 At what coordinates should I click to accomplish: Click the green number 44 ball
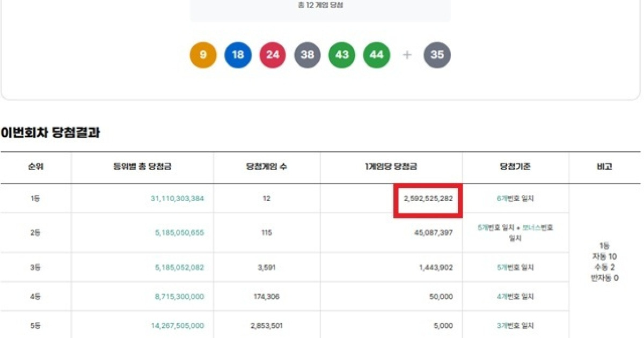coord(377,55)
